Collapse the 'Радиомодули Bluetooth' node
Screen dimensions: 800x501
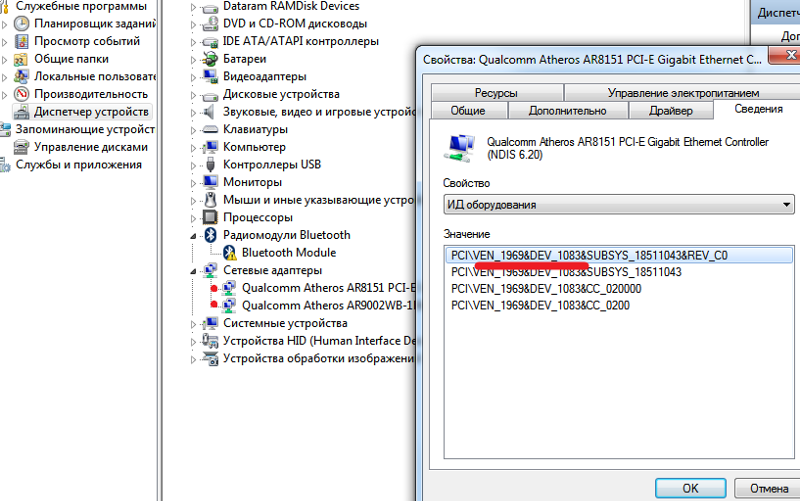pyautogui.click(x=193, y=236)
